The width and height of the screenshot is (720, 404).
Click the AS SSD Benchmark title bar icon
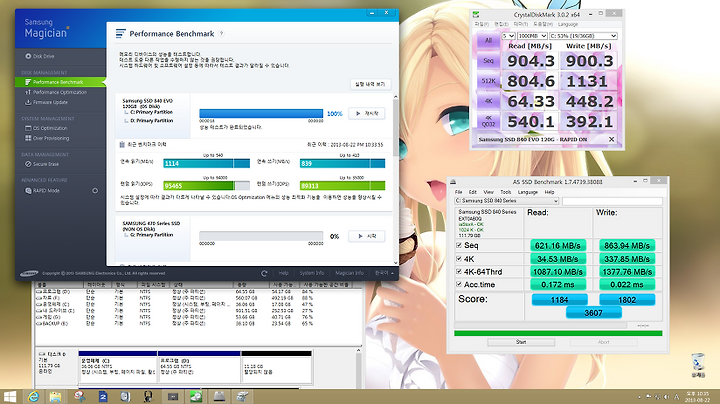453,182
